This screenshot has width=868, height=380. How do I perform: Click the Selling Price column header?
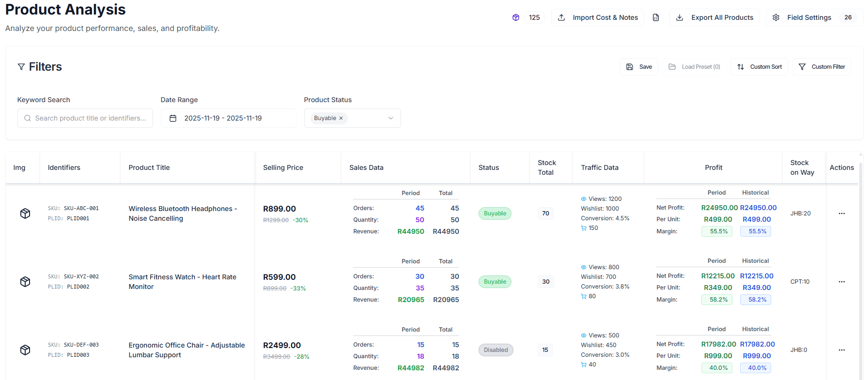point(283,167)
